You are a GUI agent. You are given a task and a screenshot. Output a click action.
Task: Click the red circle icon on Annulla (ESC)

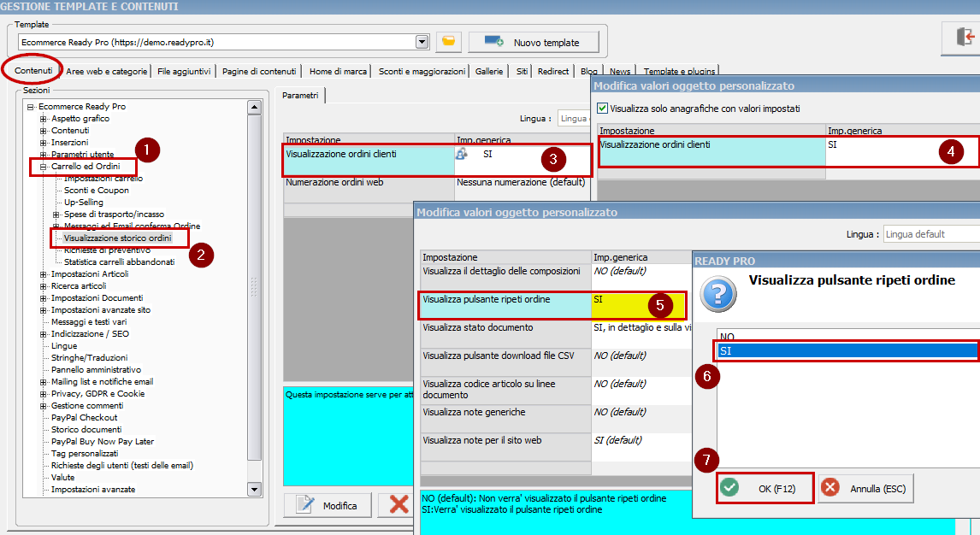pos(829,486)
